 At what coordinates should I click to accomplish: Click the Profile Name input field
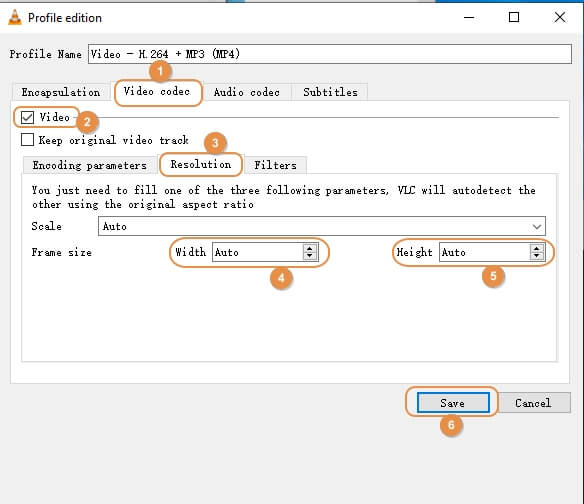click(x=330, y=54)
